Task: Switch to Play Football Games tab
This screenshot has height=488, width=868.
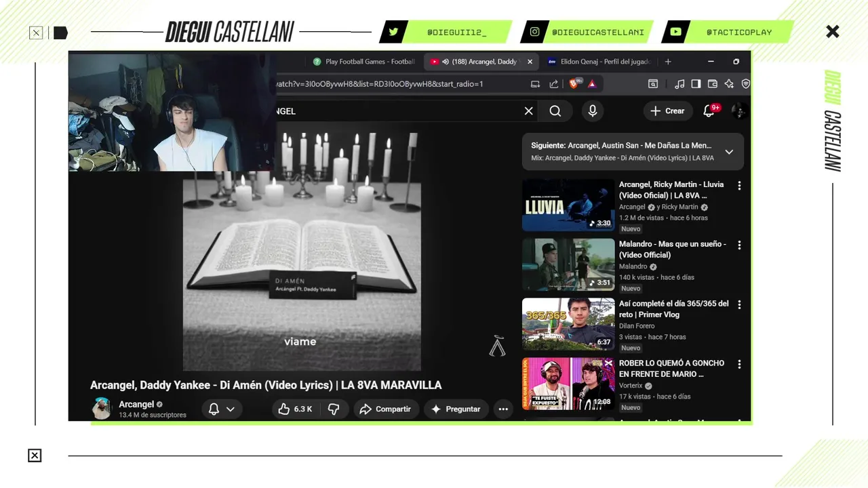Action: pos(365,62)
